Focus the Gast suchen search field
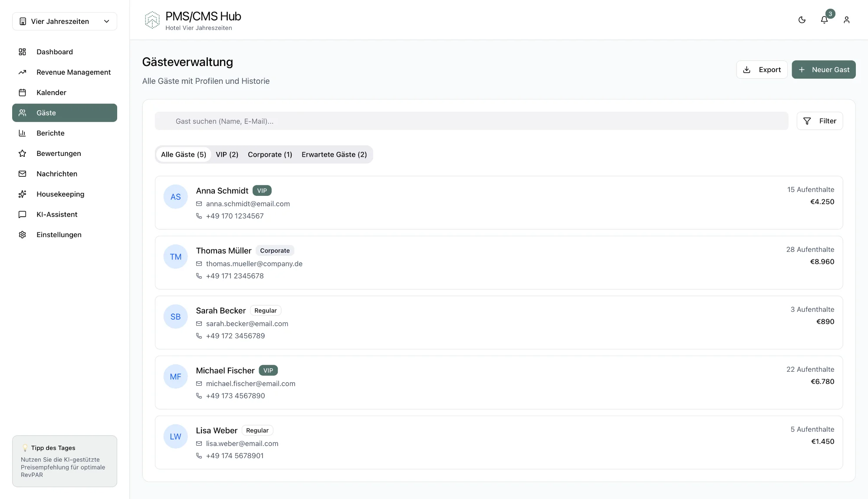Viewport: 868px width, 499px height. (471, 121)
